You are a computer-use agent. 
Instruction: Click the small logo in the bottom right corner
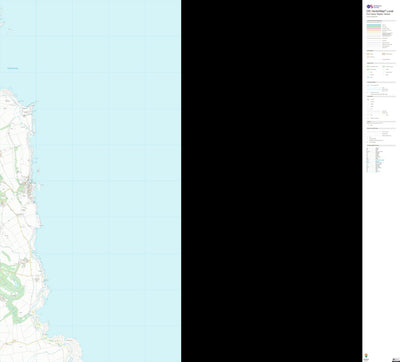pos(395,359)
